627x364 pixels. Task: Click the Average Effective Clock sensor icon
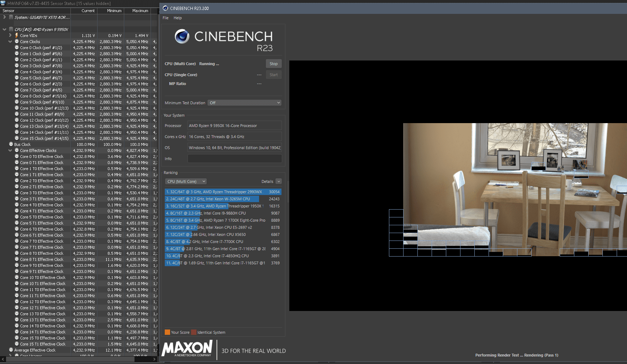pos(11,350)
